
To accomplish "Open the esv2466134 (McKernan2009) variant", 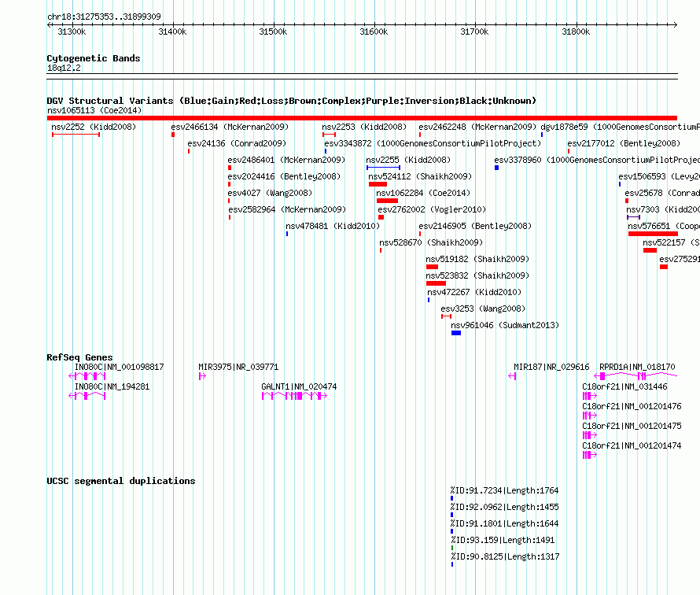I will (x=230, y=127).
